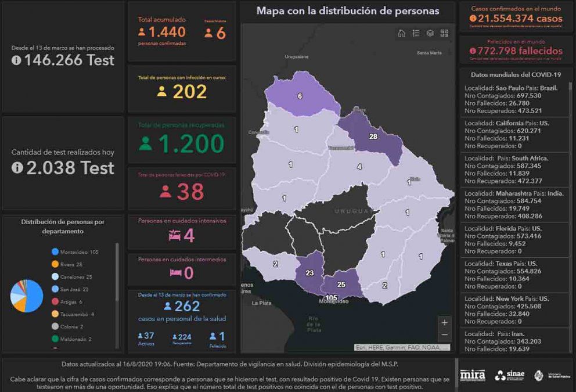Viewport: 576px width, 392px height.
Task: Open the map layers icon
Action: click(430, 33)
